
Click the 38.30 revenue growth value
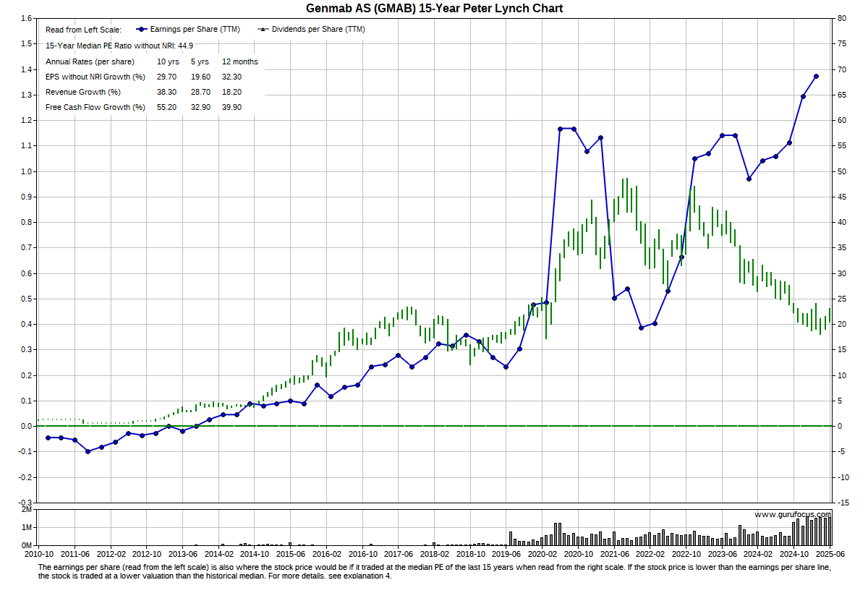click(x=166, y=92)
